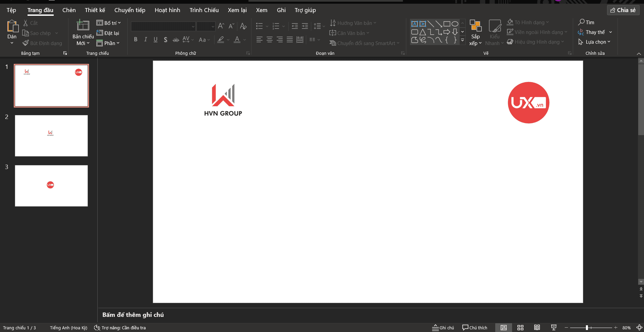This screenshot has height=332, width=644.
Task: Click the Bản chiếu Mới new slide icon
Action: tap(83, 26)
